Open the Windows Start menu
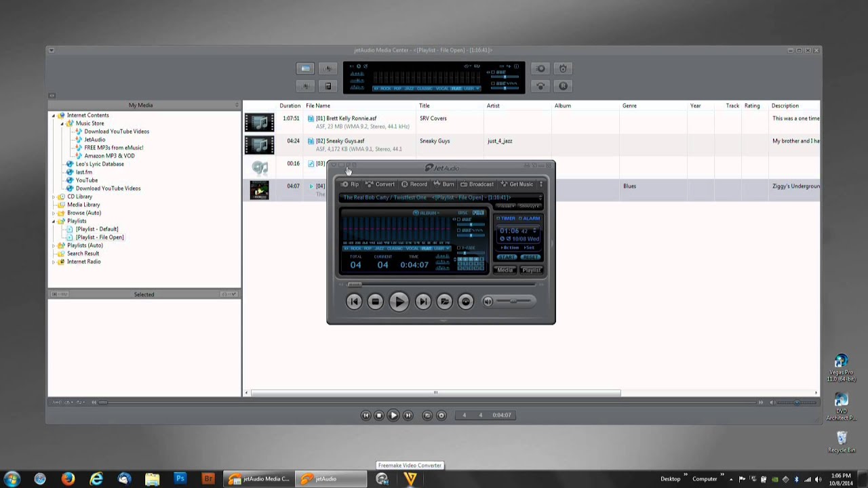 pos(12,479)
